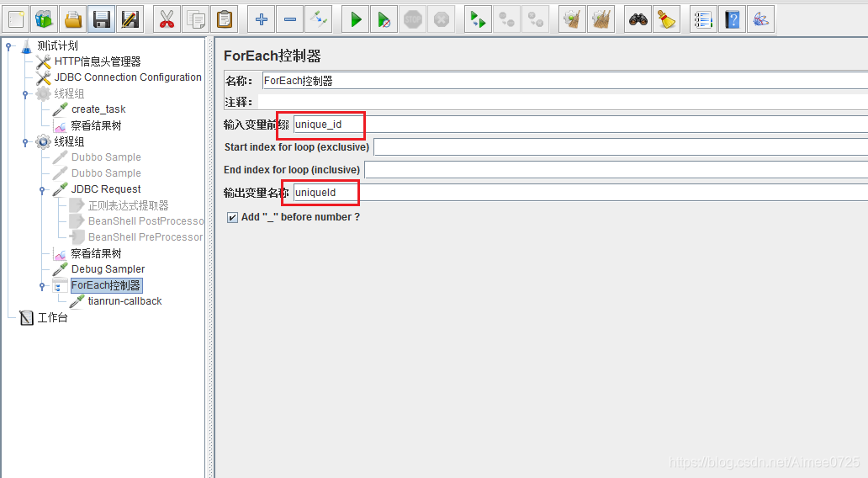The image size is (868, 478).
Task: Reset search with yellow broom icon
Action: 666,19
